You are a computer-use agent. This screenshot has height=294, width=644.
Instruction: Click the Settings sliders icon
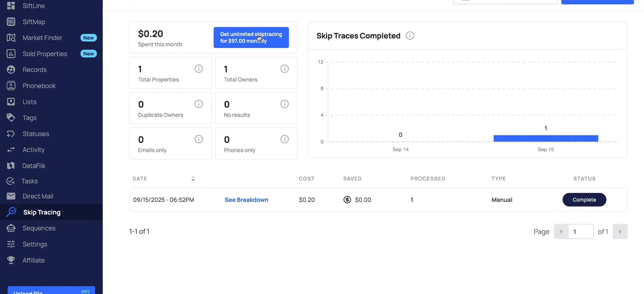click(x=11, y=244)
